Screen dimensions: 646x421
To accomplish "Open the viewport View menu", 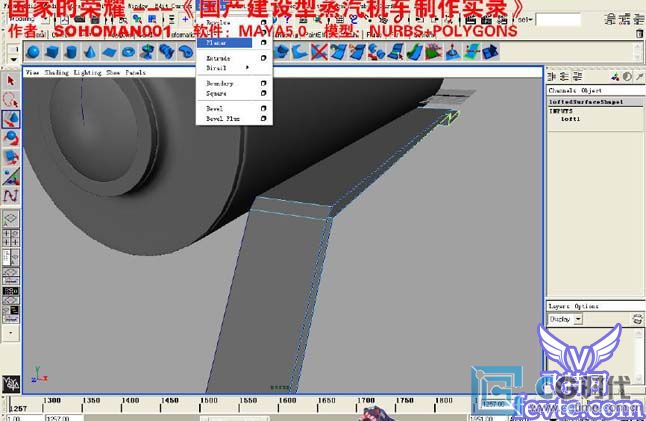I will (33, 73).
